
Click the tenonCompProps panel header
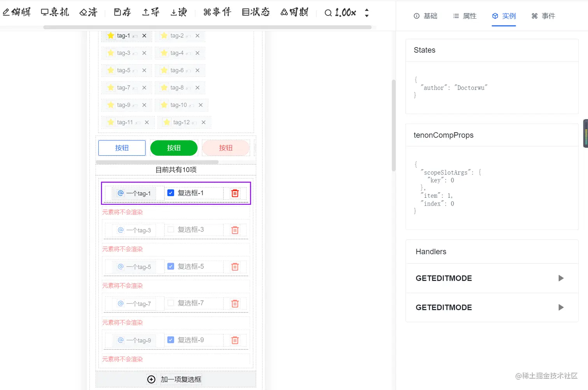[x=492, y=135]
